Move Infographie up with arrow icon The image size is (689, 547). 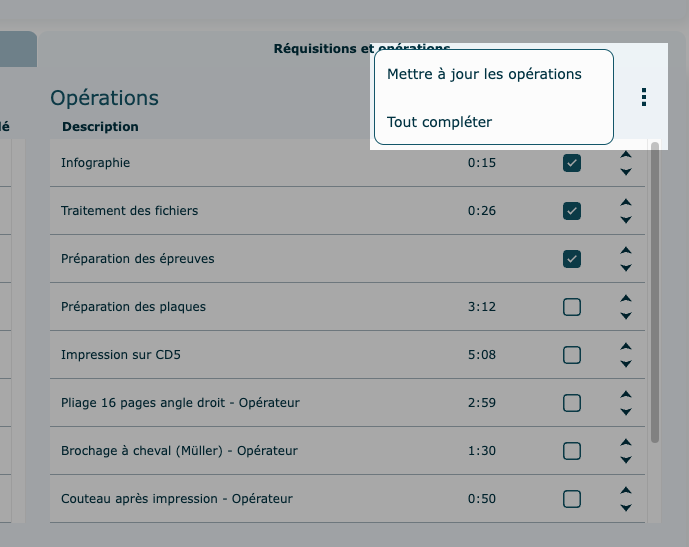click(x=626, y=155)
